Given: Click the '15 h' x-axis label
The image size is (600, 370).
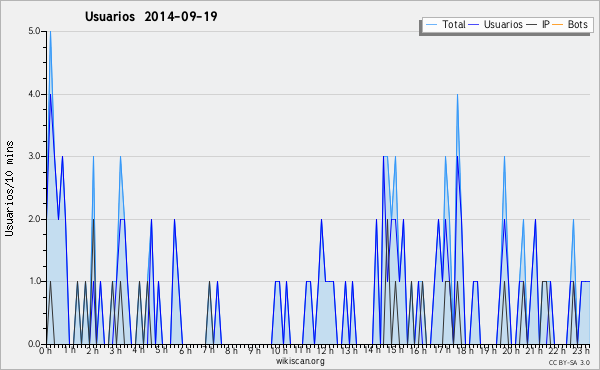Looking at the screenshot, I should tap(395, 350).
